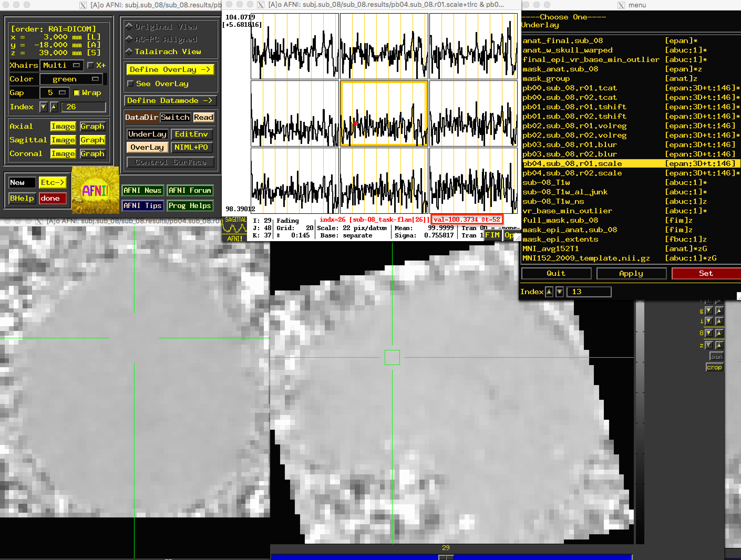Enable See OverLay checkbox
Screen dimensions: 741x560
tap(131, 84)
